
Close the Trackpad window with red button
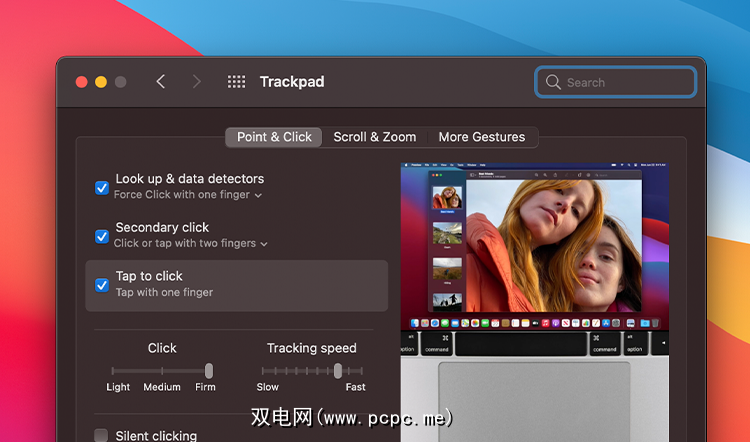[x=82, y=82]
